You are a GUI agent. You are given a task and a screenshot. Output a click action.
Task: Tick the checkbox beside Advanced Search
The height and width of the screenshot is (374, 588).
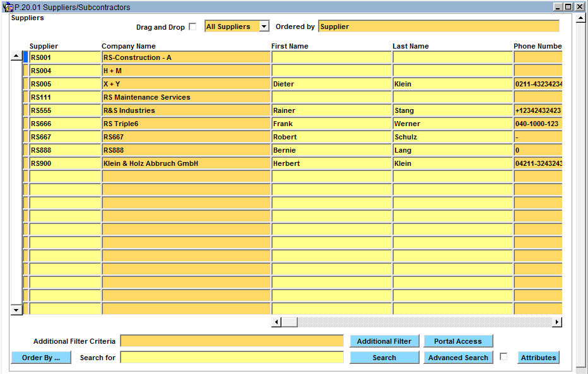pyautogui.click(x=503, y=356)
